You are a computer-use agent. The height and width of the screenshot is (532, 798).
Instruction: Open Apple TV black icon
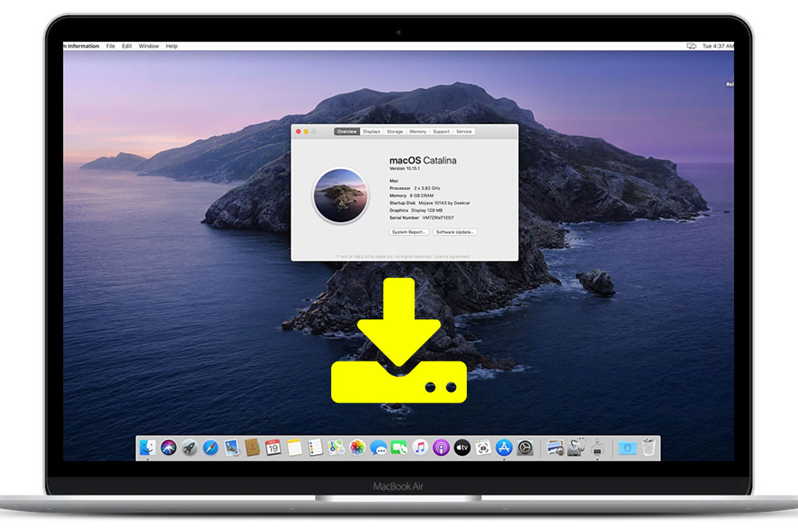[462, 448]
